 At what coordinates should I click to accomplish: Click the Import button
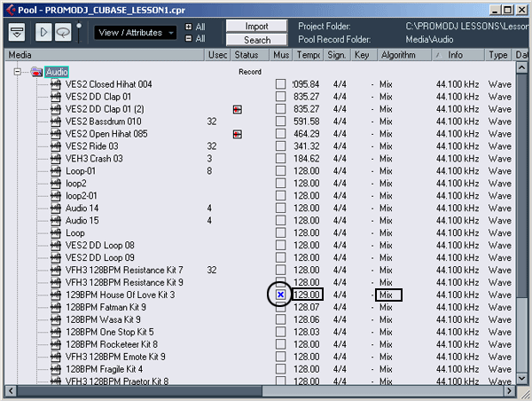point(257,27)
